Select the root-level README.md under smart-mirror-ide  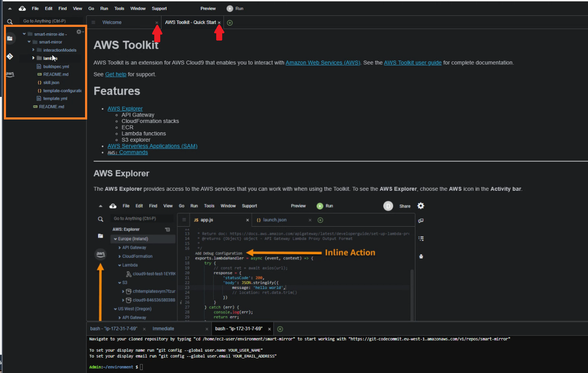coord(51,107)
